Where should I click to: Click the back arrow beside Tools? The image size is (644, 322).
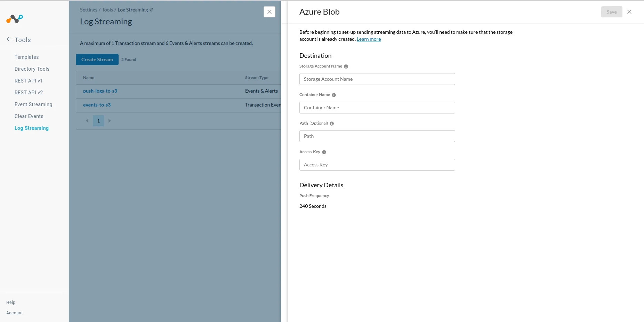(x=9, y=39)
